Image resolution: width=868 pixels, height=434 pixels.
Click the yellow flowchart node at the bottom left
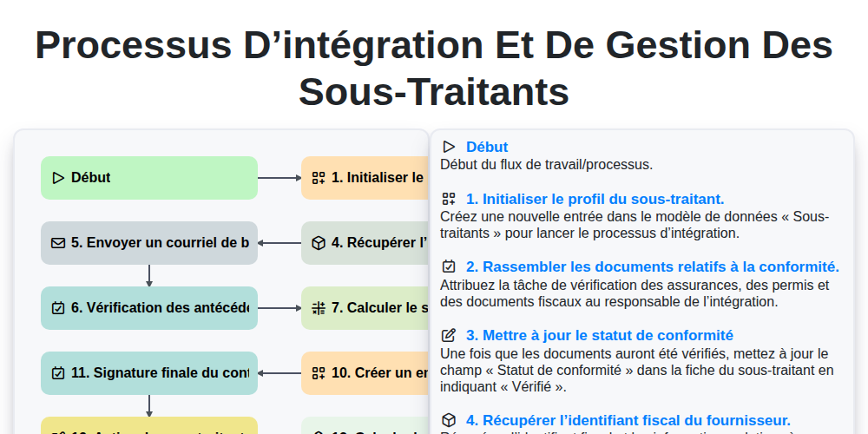click(x=149, y=425)
